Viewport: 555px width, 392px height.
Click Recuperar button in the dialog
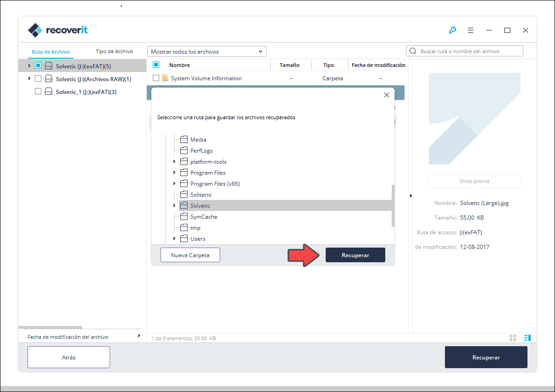point(355,255)
